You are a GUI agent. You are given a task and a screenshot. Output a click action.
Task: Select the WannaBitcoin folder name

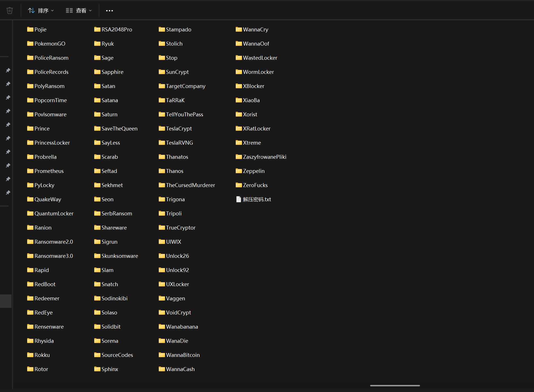[183, 355]
